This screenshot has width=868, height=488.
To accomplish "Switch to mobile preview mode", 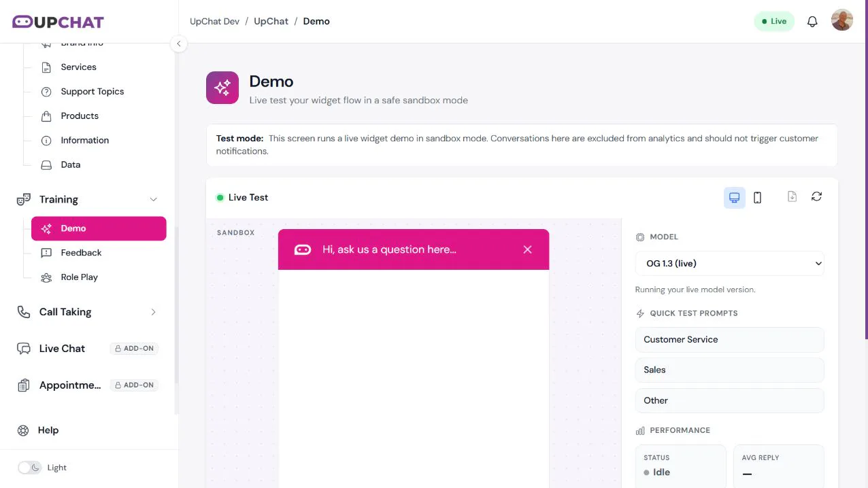I will click(x=758, y=198).
